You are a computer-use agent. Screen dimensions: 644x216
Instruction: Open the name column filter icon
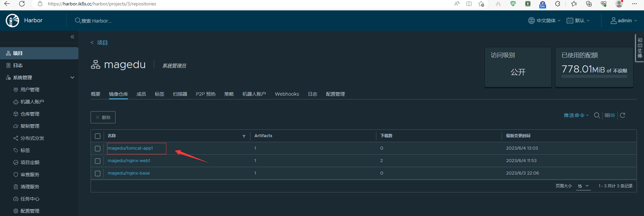244,136
